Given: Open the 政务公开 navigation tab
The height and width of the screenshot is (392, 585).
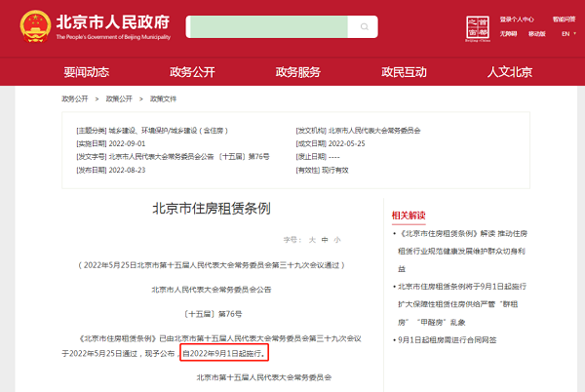Looking at the screenshot, I should [193, 72].
